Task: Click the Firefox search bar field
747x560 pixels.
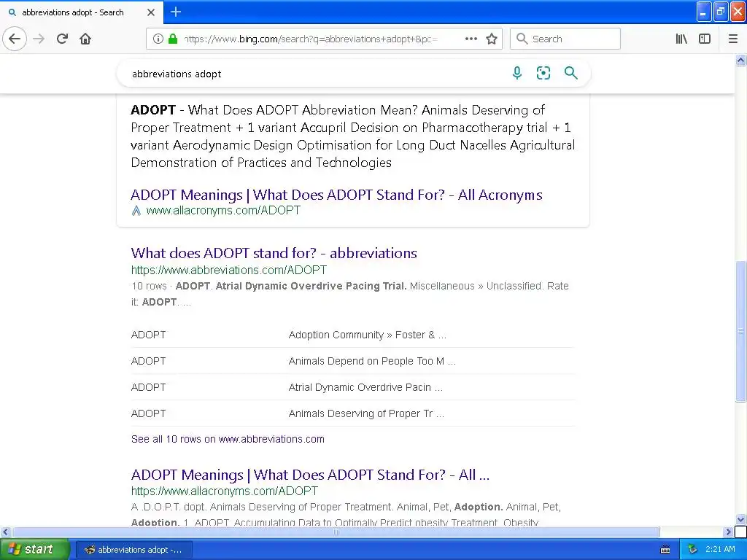Action: pyautogui.click(x=565, y=39)
